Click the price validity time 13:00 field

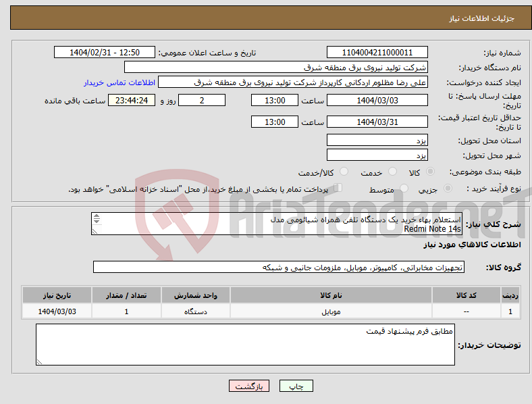275,122
